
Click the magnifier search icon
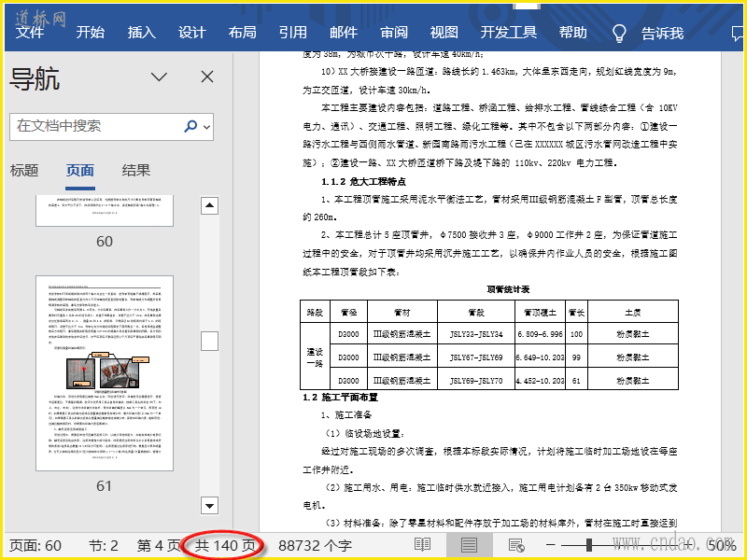pyautogui.click(x=190, y=126)
